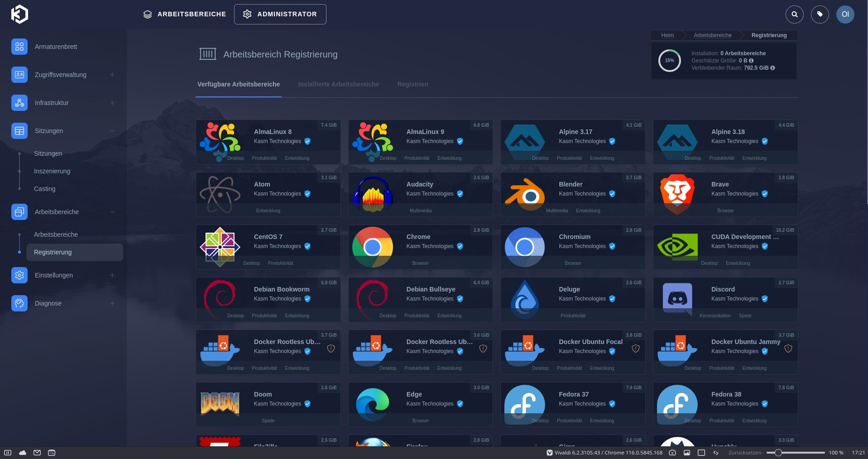Open Inszenierung under Sitzungen
This screenshot has width=868, height=459.
pos(52,171)
